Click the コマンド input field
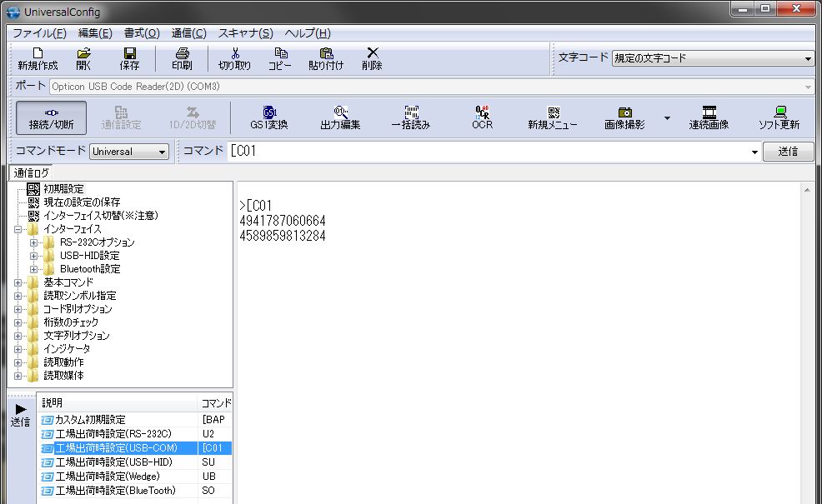Screen dimensions: 822x504 [x=492, y=151]
